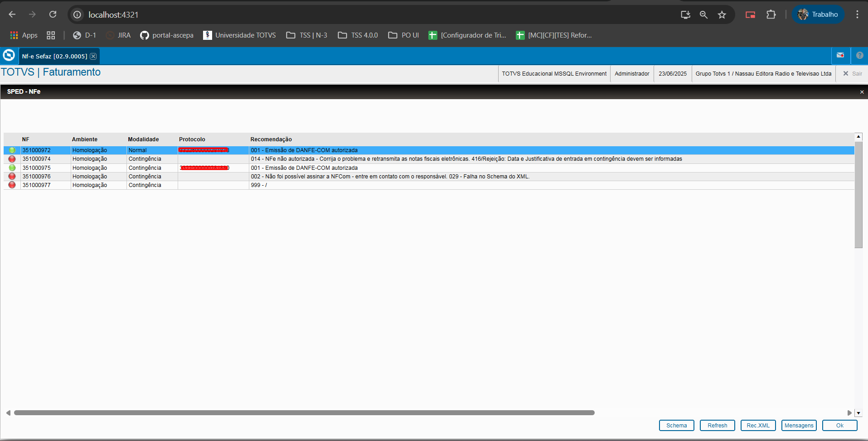Click the Rec.XML button

coord(758,426)
